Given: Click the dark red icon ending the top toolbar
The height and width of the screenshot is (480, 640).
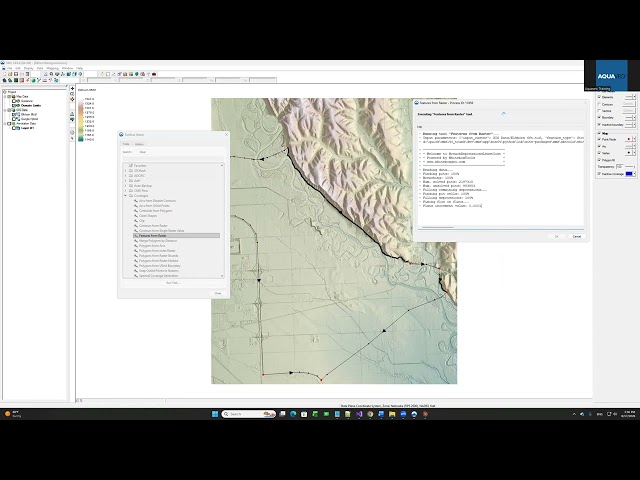Looking at the screenshot, I should [154, 74].
